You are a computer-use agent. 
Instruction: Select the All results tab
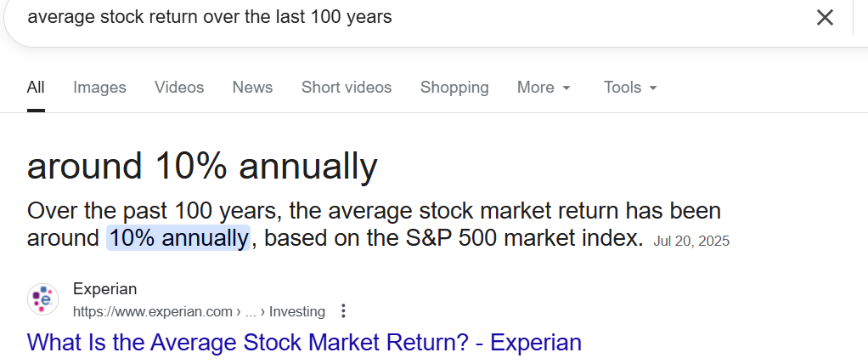coord(36,87)
